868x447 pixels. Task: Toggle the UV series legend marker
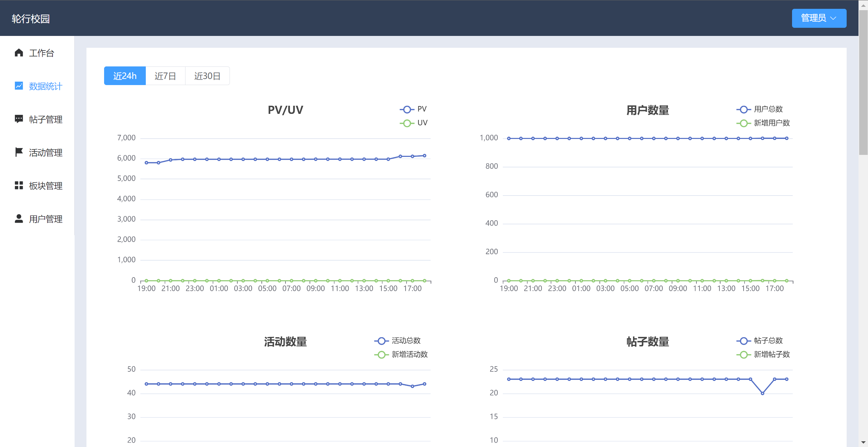[407, 123]
